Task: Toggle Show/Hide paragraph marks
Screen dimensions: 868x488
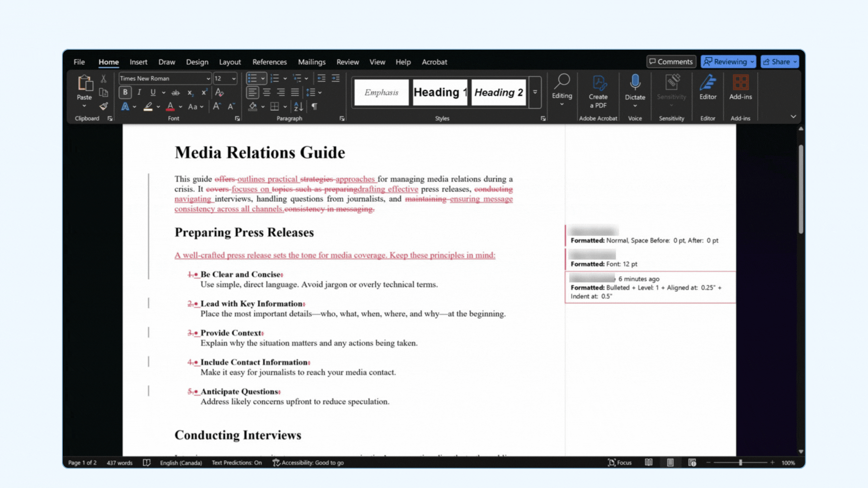Action: [x=314, y=107]
